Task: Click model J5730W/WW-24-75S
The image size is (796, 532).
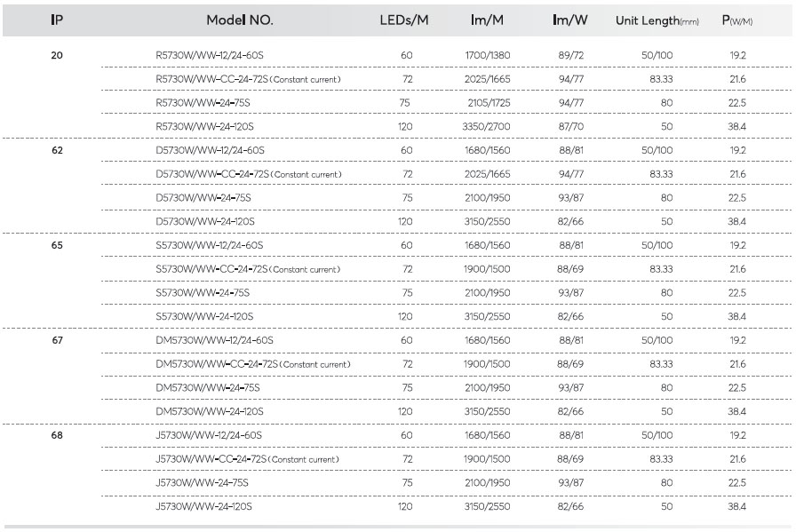Action: coord(202,483)
